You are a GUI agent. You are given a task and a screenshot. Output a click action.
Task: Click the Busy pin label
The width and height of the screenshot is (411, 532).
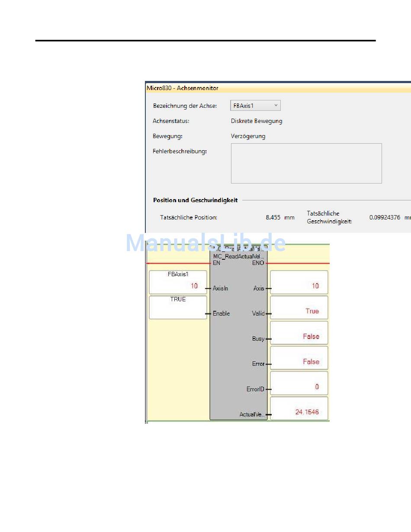[258, 339]
